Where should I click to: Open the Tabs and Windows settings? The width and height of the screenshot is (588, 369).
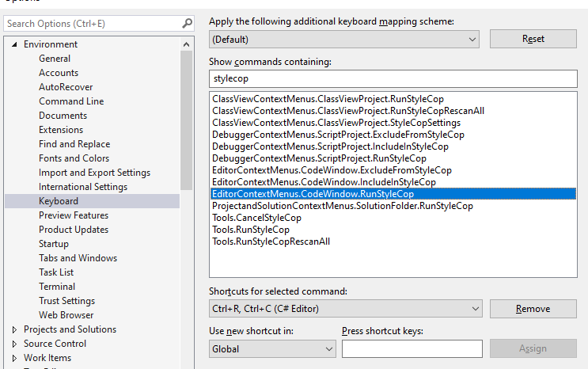tap(78, 258)
